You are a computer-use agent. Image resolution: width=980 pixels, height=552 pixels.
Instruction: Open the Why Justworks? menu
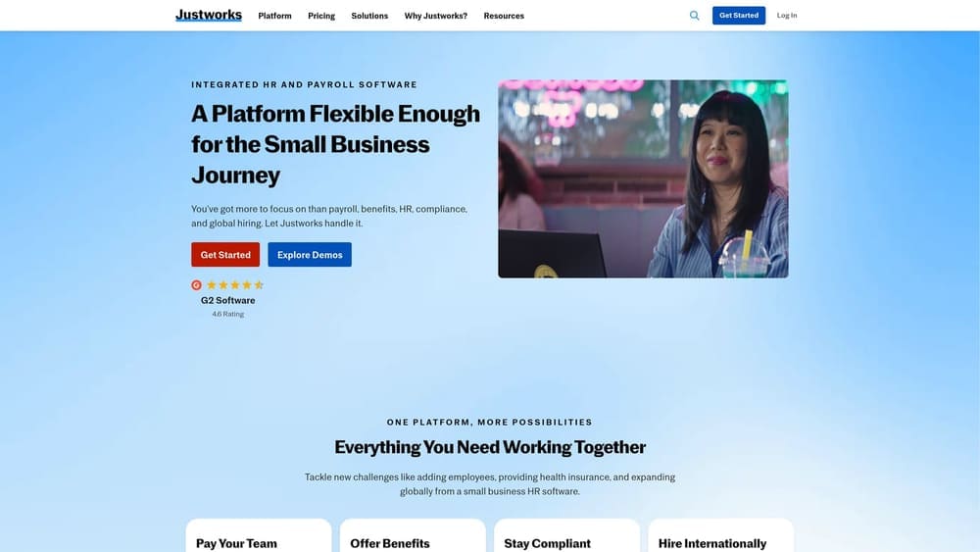(x=436, y=16)
